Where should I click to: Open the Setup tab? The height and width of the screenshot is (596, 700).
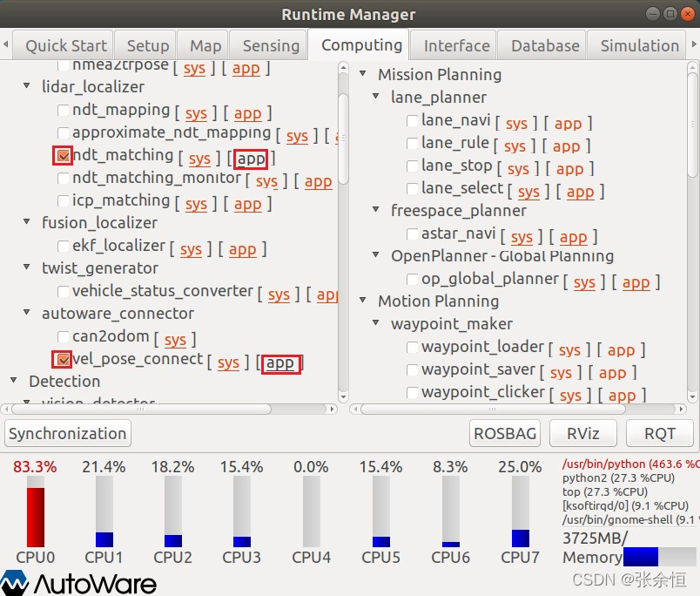tap(145, 45)
